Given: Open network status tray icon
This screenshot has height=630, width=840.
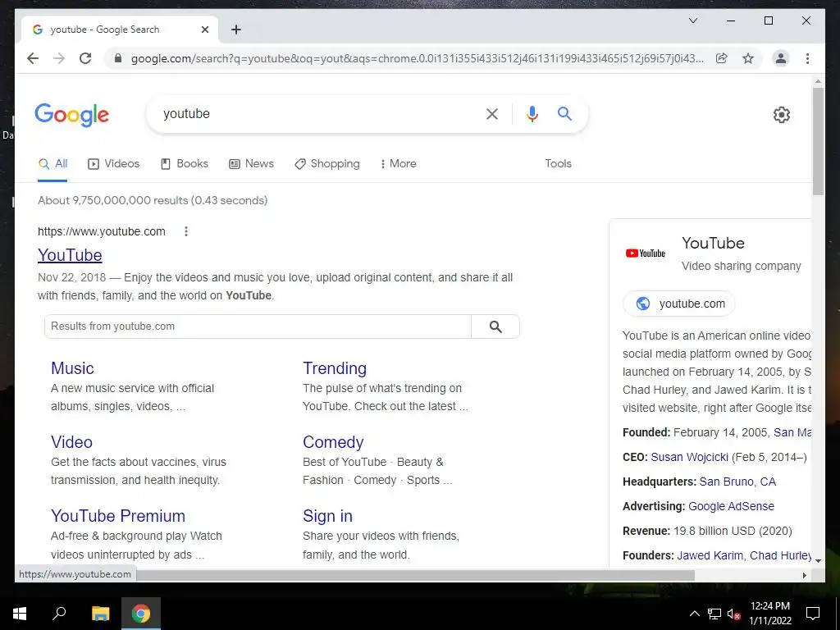Looking at the screenshot, I should [714, 614].
